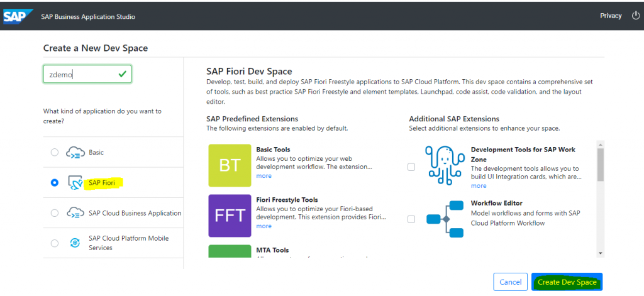Click the green MTA Tools tile
644x296 pixels.
point(230,251)
